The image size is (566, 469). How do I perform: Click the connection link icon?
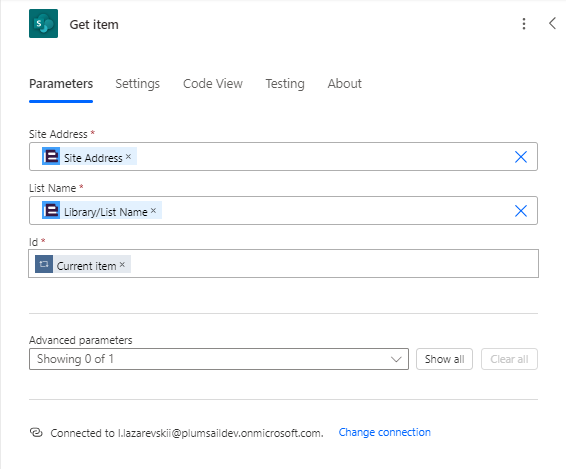[36, 432]
